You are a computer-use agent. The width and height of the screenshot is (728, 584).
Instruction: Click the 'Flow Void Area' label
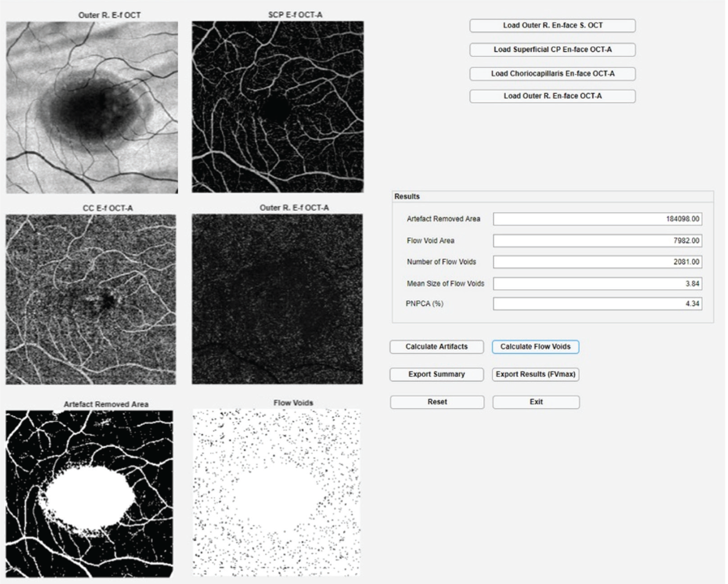coord(430,241)
